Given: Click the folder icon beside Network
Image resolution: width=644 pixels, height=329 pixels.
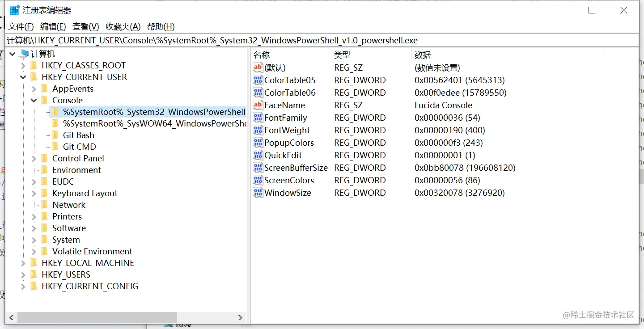Looking at the screenshot, I should click(44, 205).
